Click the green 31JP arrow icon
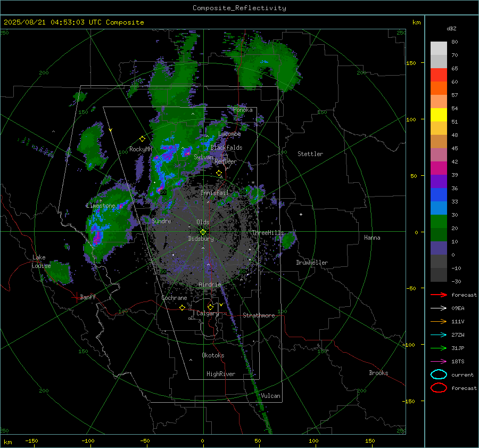The image size is (479, 448). pos(439,348)
